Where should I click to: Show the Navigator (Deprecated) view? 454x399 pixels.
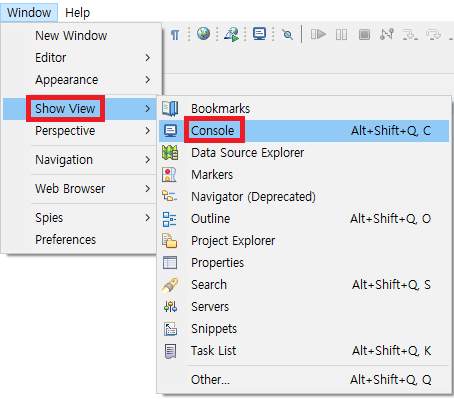pyautogui.click(x=304, y=197)
